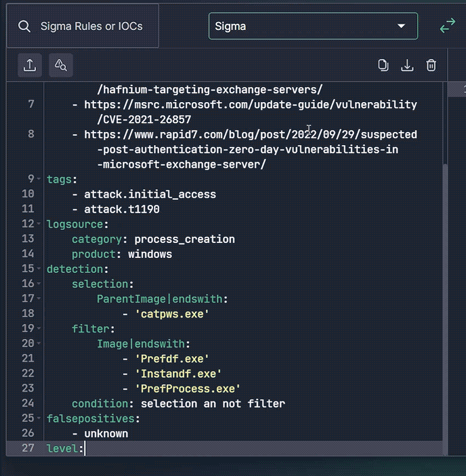Screen dimensions: 466x476
Task: Open the Sigma language dropdown
Action: (x=313, y=26)
